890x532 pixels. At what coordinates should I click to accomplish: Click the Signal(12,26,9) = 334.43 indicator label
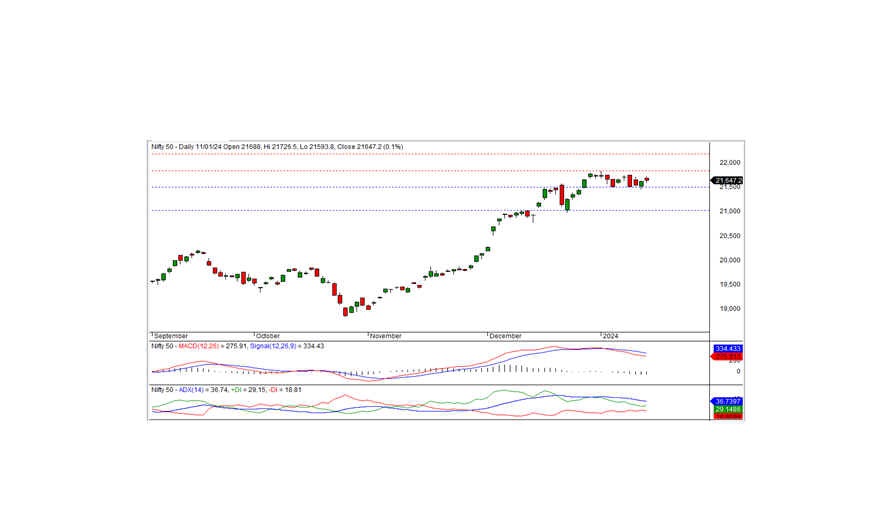tap(287, 346)
